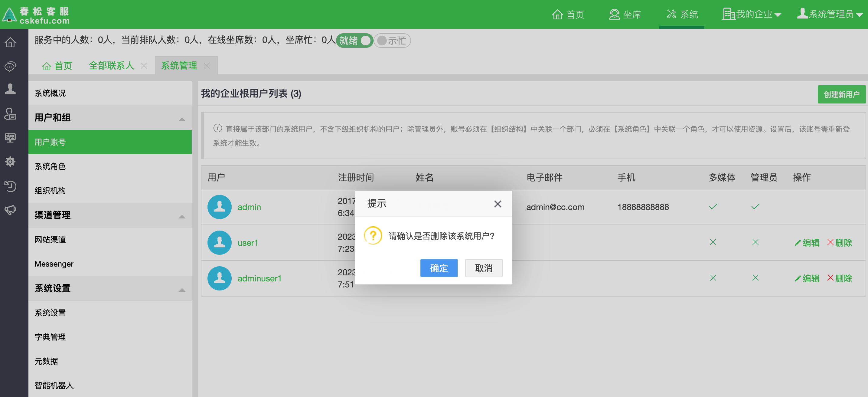Select 系统角色 in the side menu
Screen dimensions: 868x397
[50, 166]
